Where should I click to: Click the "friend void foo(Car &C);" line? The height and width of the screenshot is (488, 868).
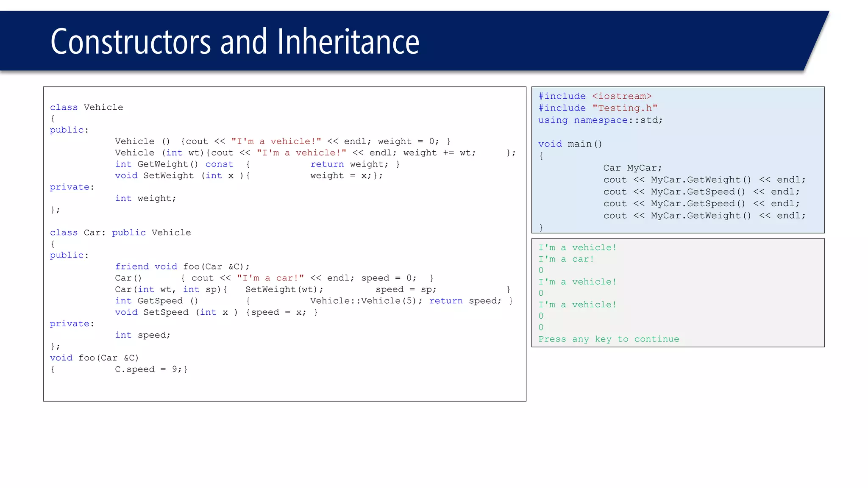click(x=182, y=267)
